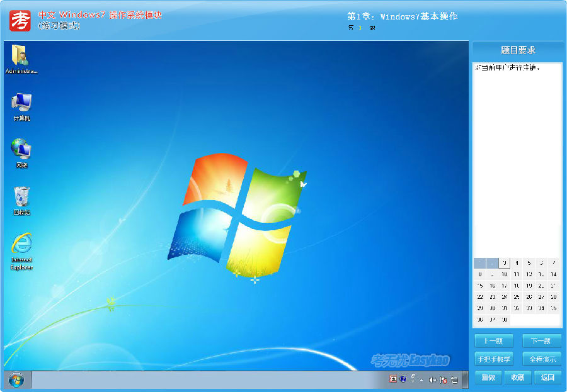Click the blue help question-mark tray icon
Image resolution: width=567 pixels, height=392 pixels.
coord(403,379)
